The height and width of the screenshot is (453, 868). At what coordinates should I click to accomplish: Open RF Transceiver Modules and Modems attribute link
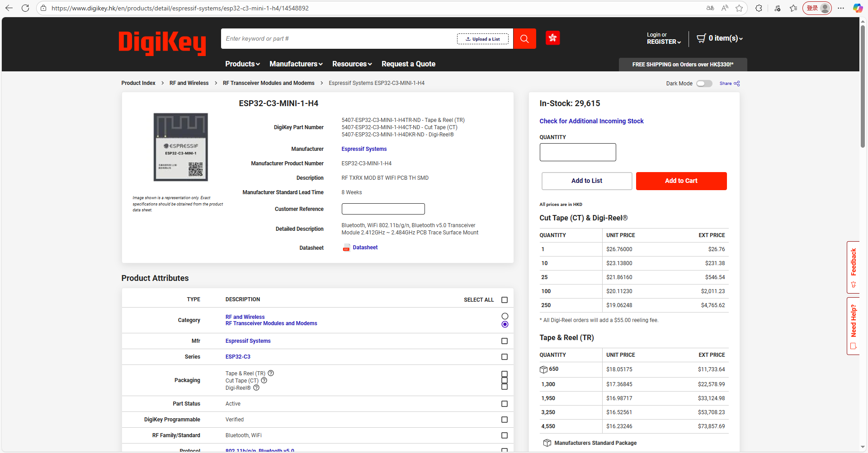(x=271, y=323)
